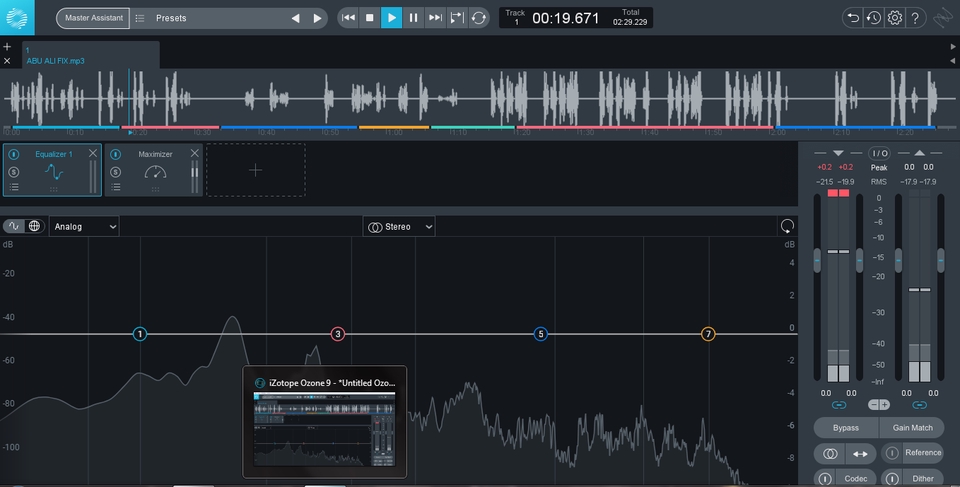Click the iZotope Ozone logo icon
This screenshot has width=960, height=487.
tap(17, 18)
